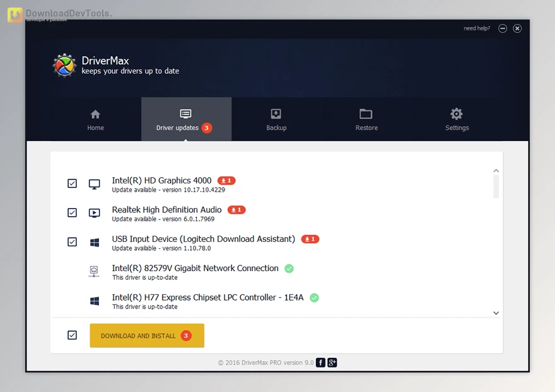Select Intel(R) H77 Express Chipset LPC Controller name
555x392 pixels.
(207, 297)
